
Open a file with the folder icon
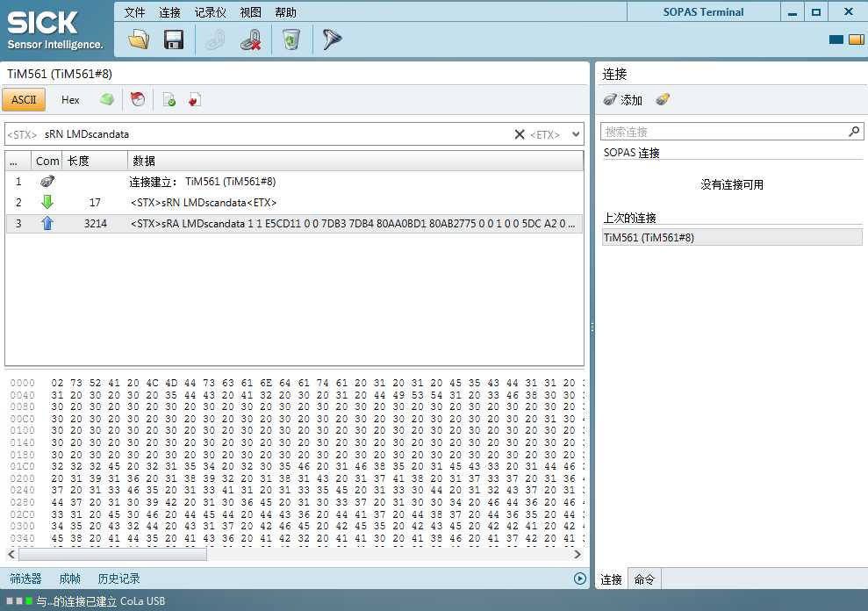139,40
